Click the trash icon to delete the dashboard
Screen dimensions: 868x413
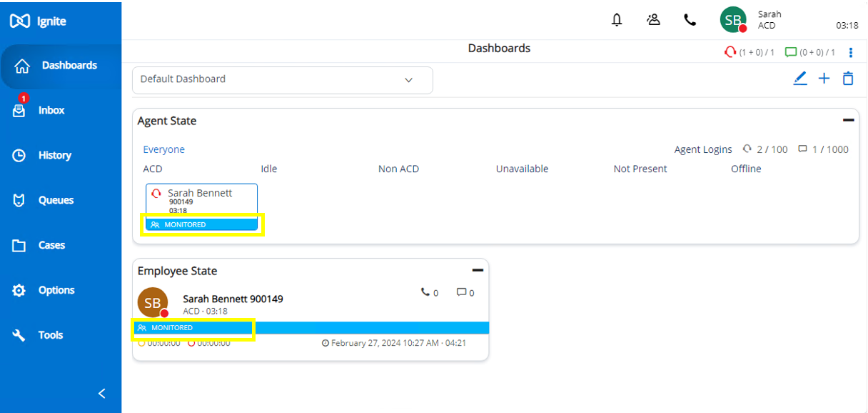tap(848, 79)
